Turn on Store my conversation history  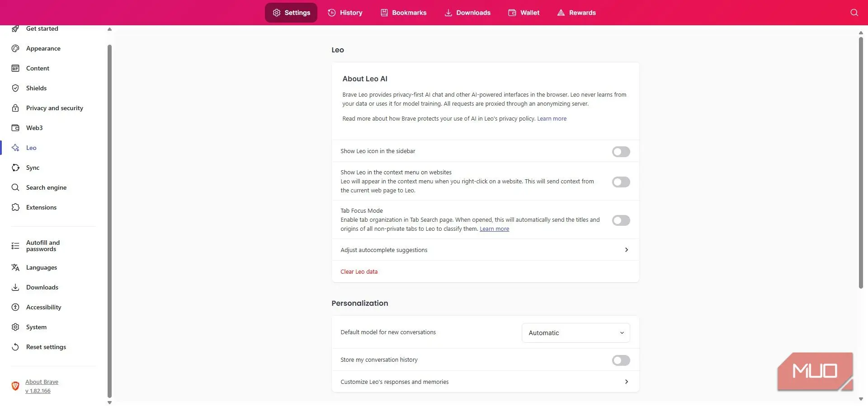[621, 360]
